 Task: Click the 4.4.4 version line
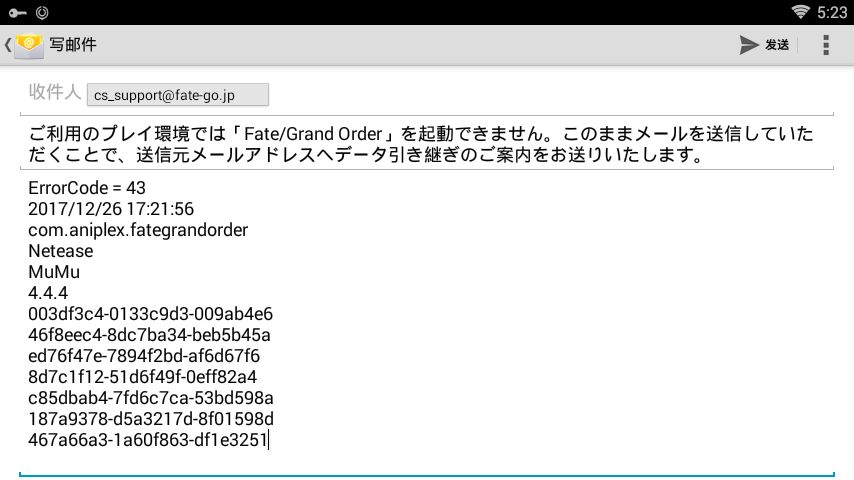coord(48,293)
